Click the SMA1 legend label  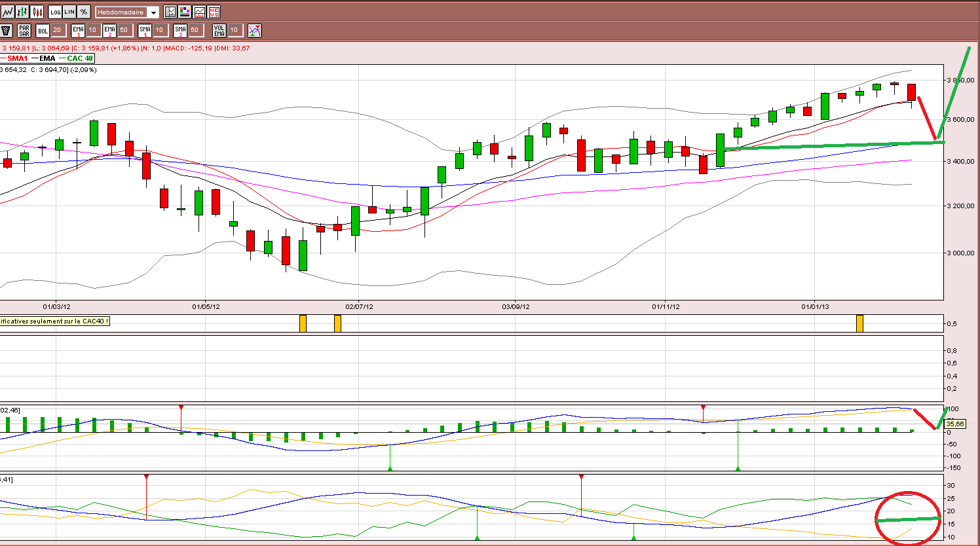tap(17, 58)
